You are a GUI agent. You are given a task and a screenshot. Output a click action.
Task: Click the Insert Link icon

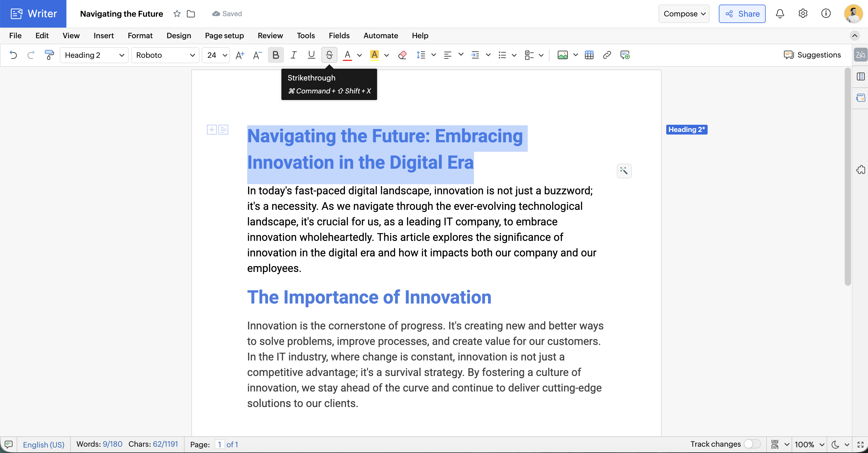pos(607,55)
